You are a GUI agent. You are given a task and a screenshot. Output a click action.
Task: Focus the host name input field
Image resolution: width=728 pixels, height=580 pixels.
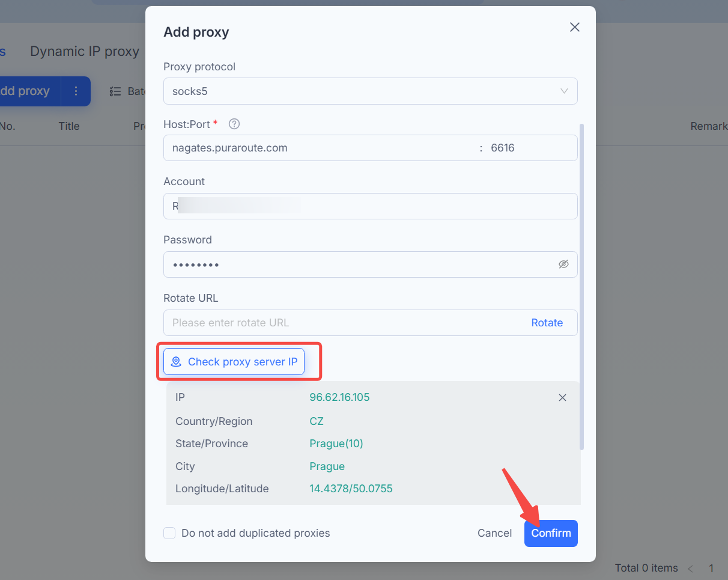click(322, 148)
